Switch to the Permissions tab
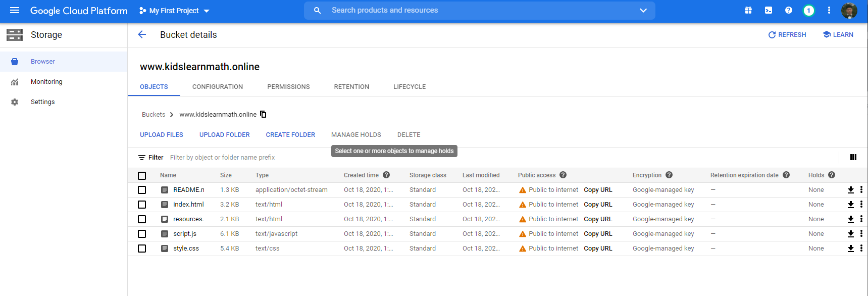Viewport: 868px width, 296px height. point(288,87)
